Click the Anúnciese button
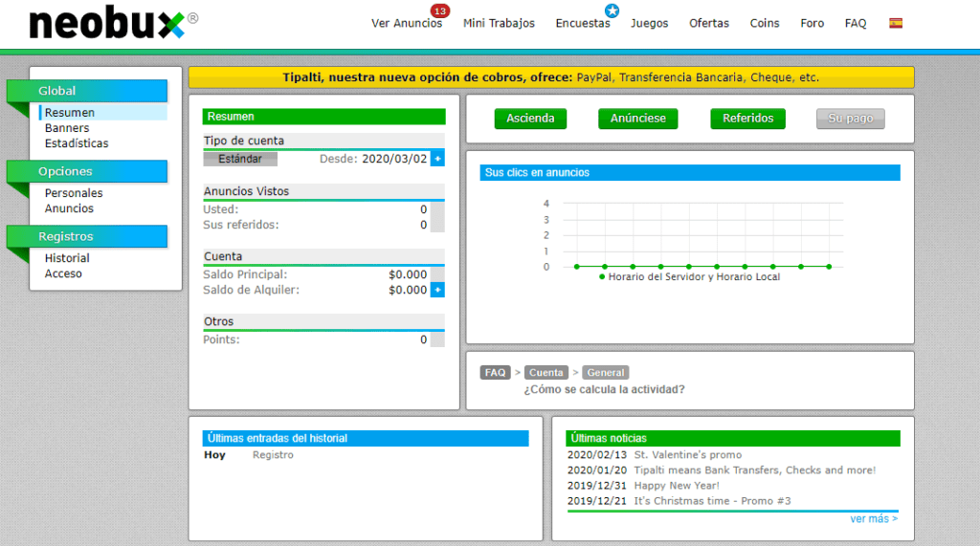The height and width of the screenshot is (546, 980). [637, 119]
